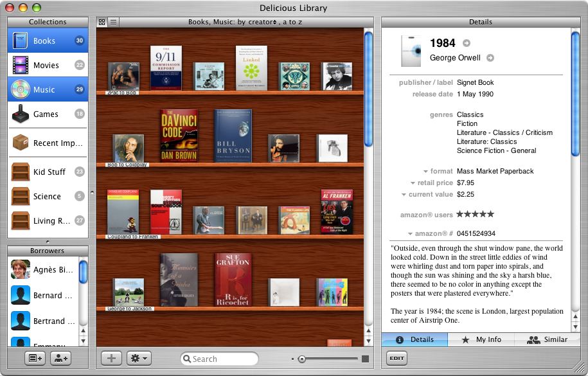Click the Borrowers pane collapse handle
The image size is (588, 376).
[x=48, y=242]
